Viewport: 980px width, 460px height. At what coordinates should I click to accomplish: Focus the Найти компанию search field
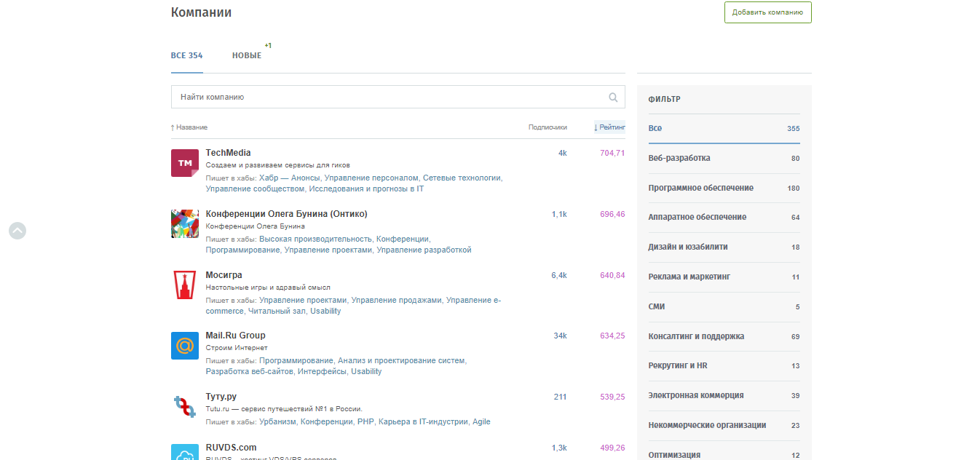click(390, 97)
